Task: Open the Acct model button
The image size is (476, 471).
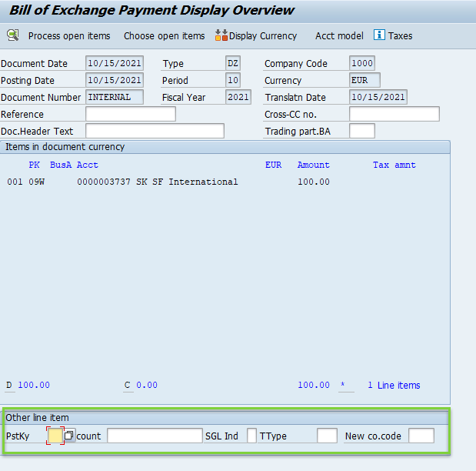Action: tap(339, 36)
